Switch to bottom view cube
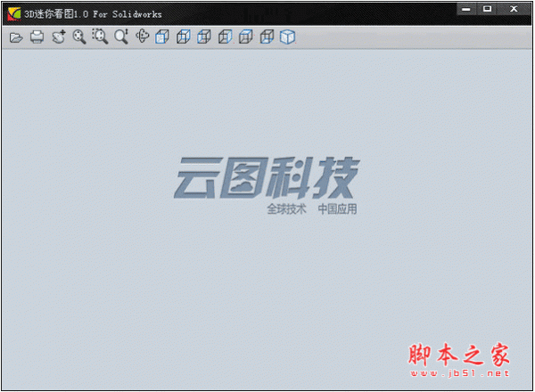 coord(267,37)
